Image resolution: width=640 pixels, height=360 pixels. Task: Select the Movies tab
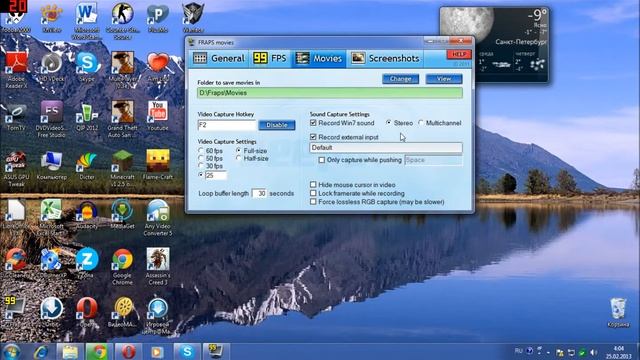coord(319,58)
